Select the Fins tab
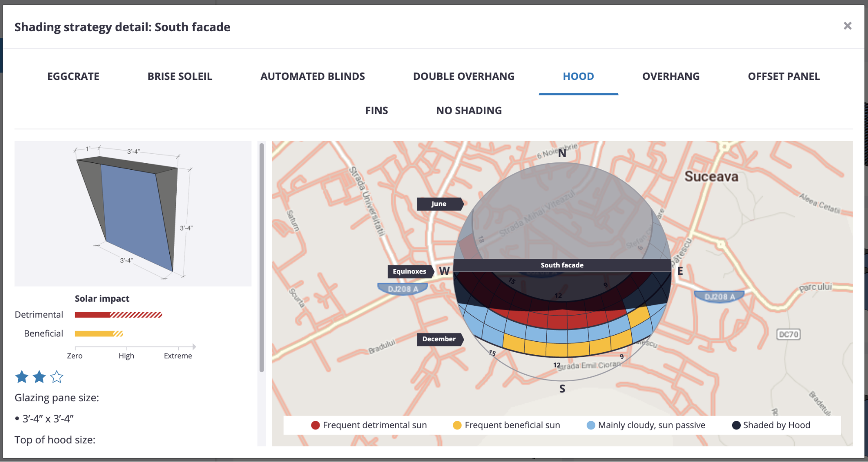Screen dimensions: 868x462 (376, 111)
